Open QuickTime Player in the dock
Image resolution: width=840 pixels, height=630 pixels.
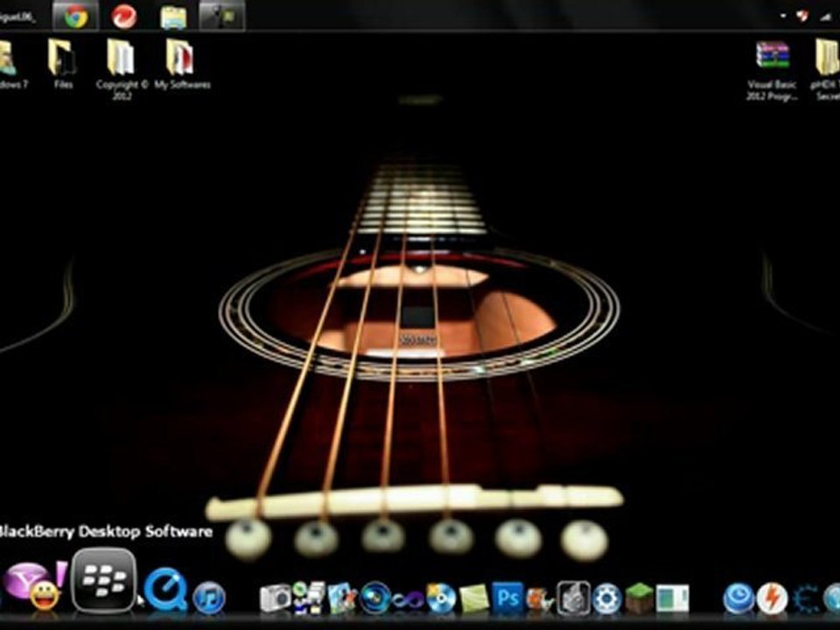[165, 590]
